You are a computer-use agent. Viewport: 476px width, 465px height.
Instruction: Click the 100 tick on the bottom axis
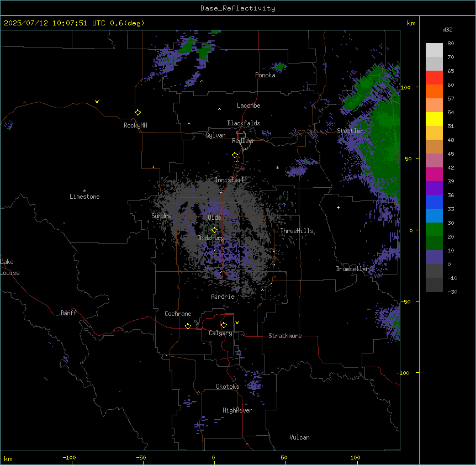point(355,457)
